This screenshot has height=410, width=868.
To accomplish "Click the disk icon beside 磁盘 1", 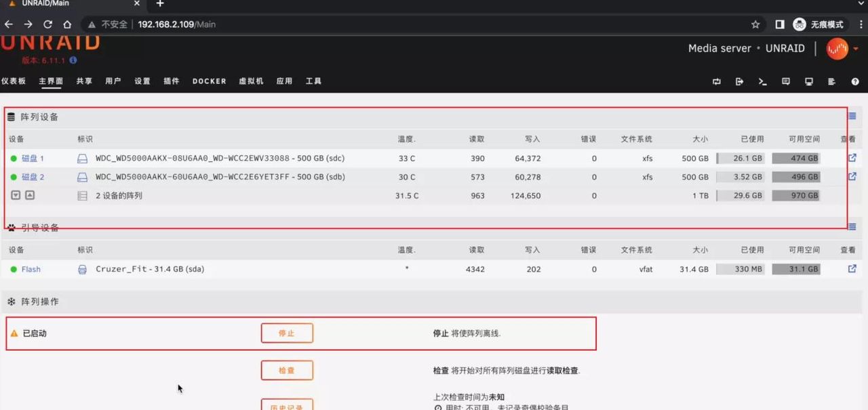I will click(x=82, y=158).
